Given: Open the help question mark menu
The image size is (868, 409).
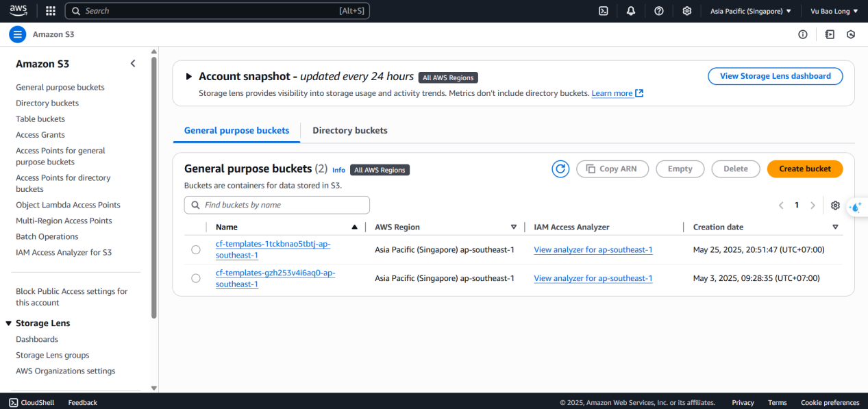Looking at the screenshot, I should click(x=659, y=11).
